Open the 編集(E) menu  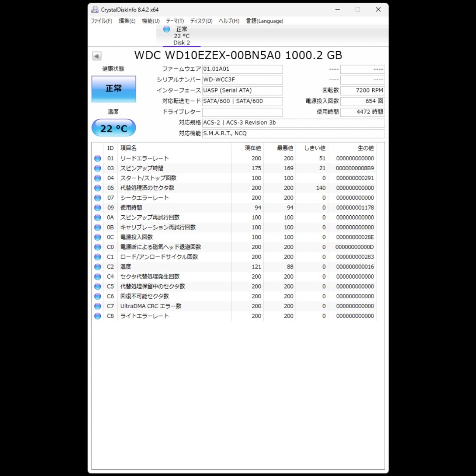[127, 21]
